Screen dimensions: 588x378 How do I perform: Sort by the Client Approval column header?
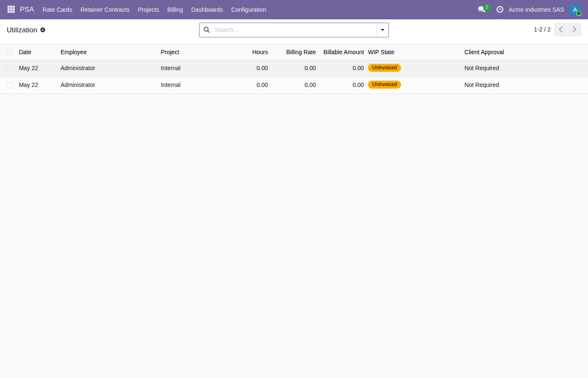(484, 52)
